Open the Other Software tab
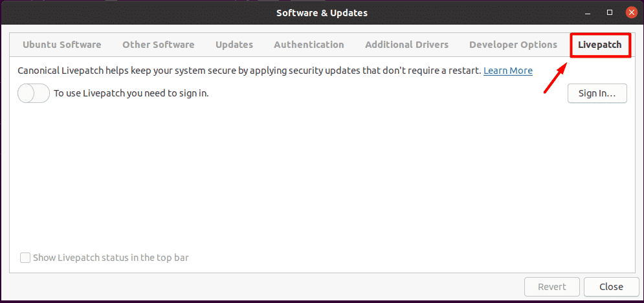The width and height of the screenshot is (644, 303). pyautogui.click(x=158, y=45)
